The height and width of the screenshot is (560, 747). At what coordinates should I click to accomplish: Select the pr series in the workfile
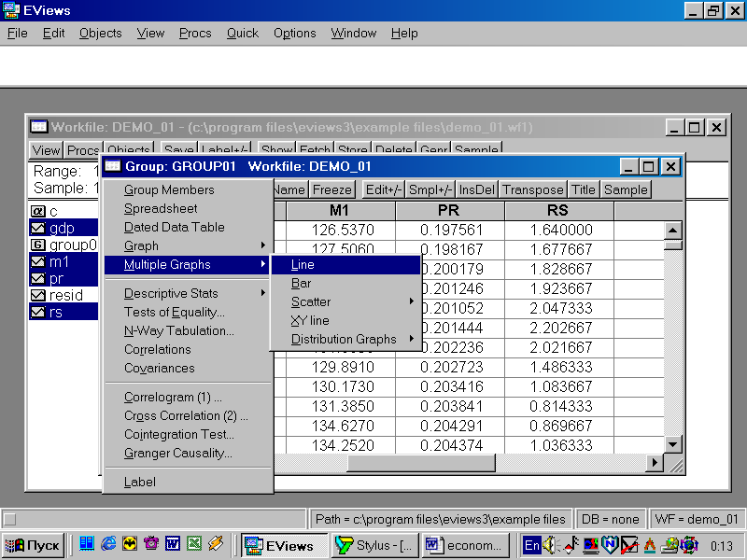pos(63,278)
